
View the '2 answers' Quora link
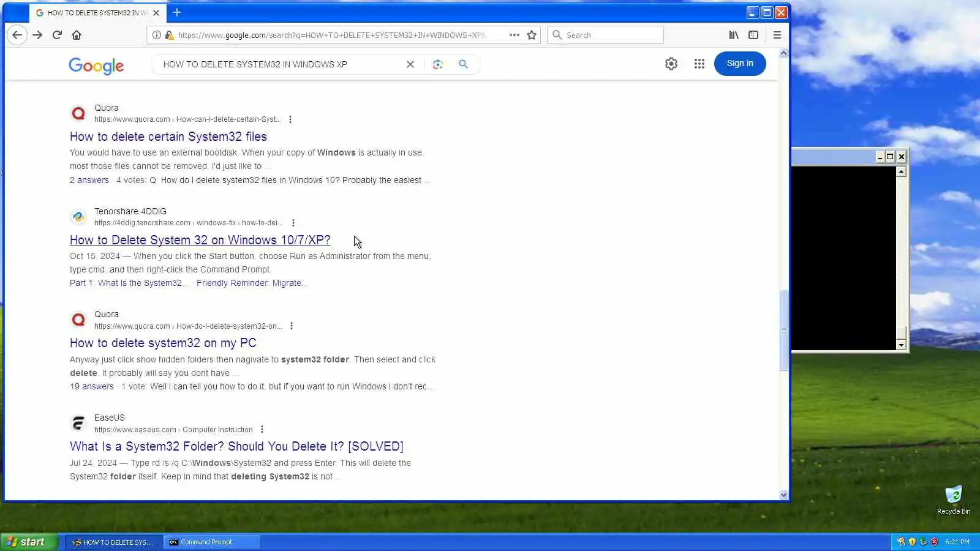coord(89,181)
